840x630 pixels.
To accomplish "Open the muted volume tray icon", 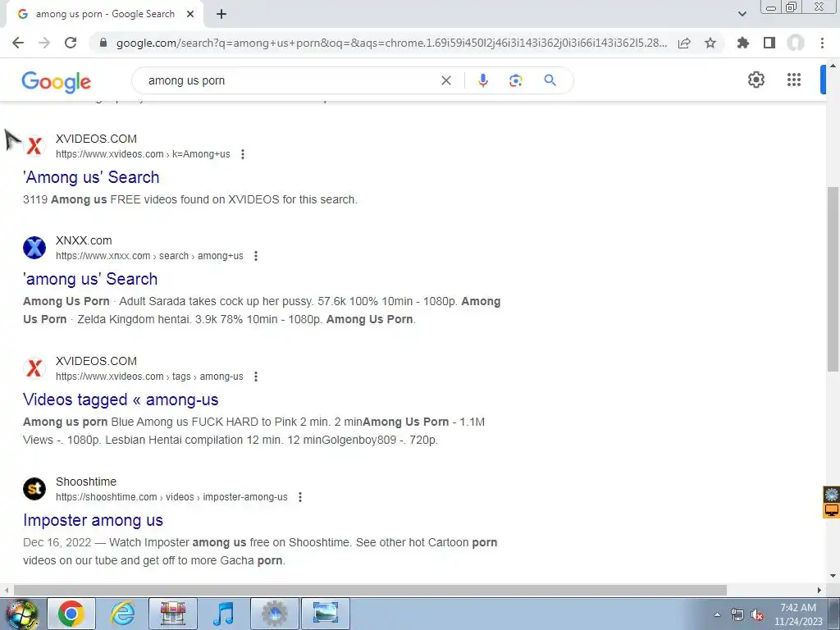I will tap(757, 614).
